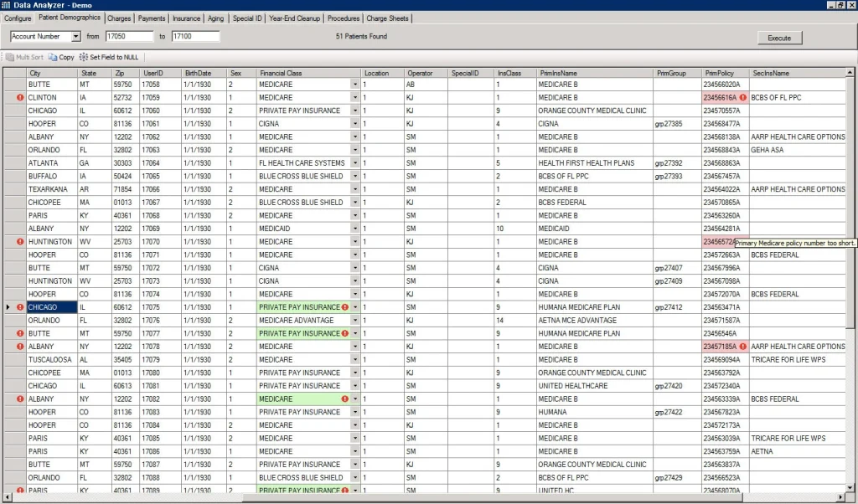Expand Financial Class dropdown for row 17076
This screenshot has width=858, height=504.
[x=355, y=321]
